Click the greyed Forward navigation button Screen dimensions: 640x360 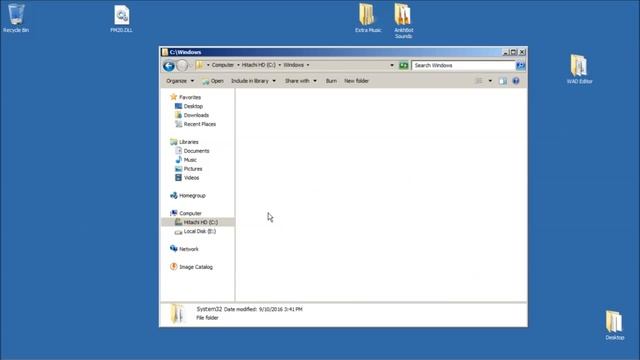pyautogui.click(x=182, y=65)
